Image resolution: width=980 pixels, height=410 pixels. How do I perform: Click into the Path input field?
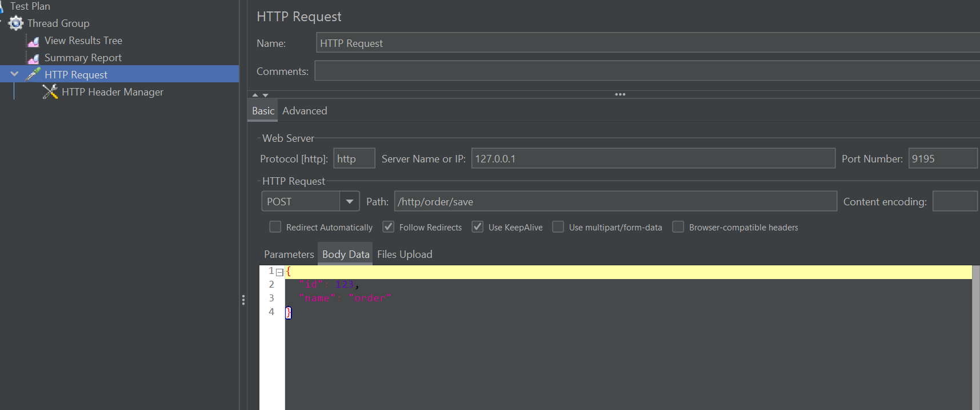tap(615, 201)
